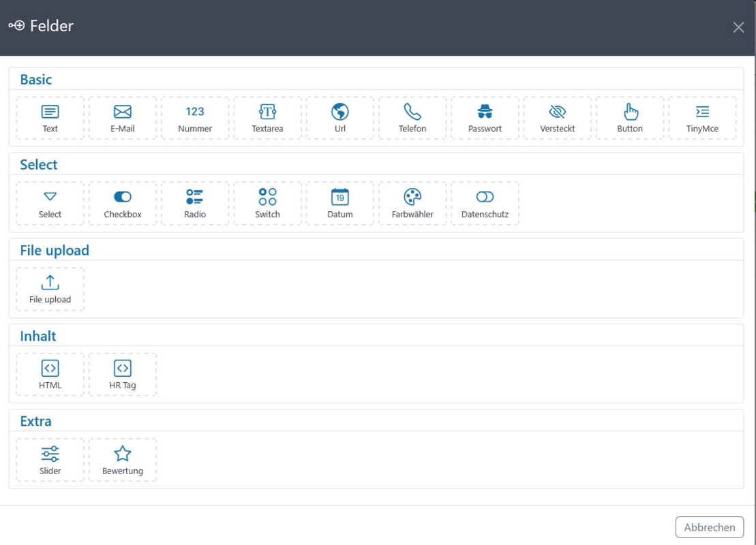Choose the Textarea field
Image resolution: width=756 pixels, height=545 pixels.
(x=267, y=118)
